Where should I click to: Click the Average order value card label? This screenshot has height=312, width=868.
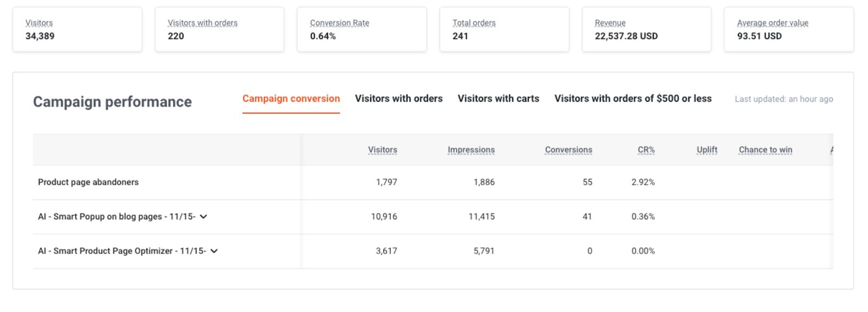[x=773, y=23]
